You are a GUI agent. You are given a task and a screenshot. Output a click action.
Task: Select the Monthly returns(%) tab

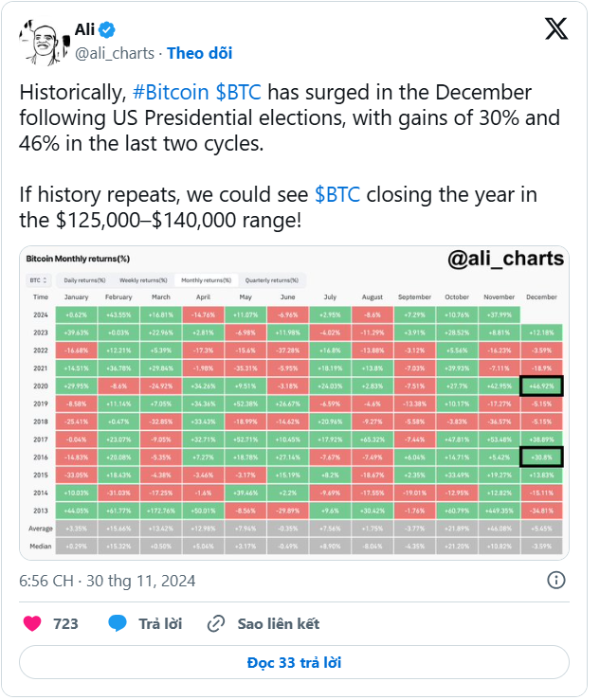click(x=206, y=280)
